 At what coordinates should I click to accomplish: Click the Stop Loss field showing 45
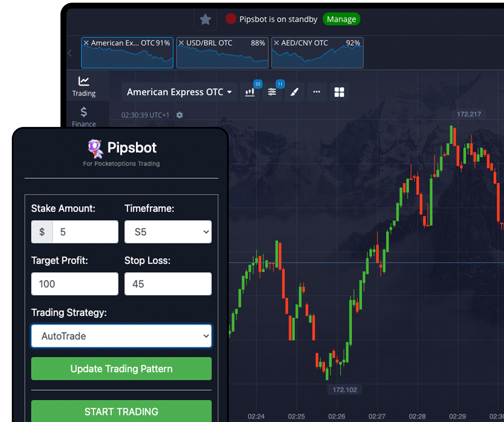[x=168, y=284]
